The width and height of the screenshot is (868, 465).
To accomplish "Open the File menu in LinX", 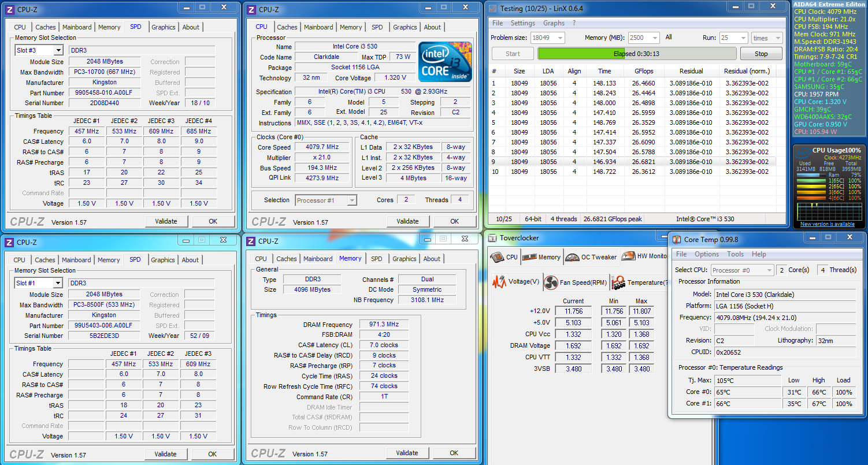I will 497,23.
